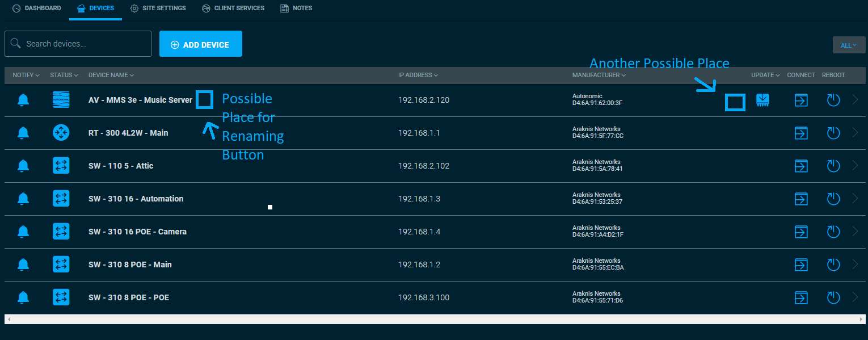Connect to SW - 310 16 Automation

point(800,199)
